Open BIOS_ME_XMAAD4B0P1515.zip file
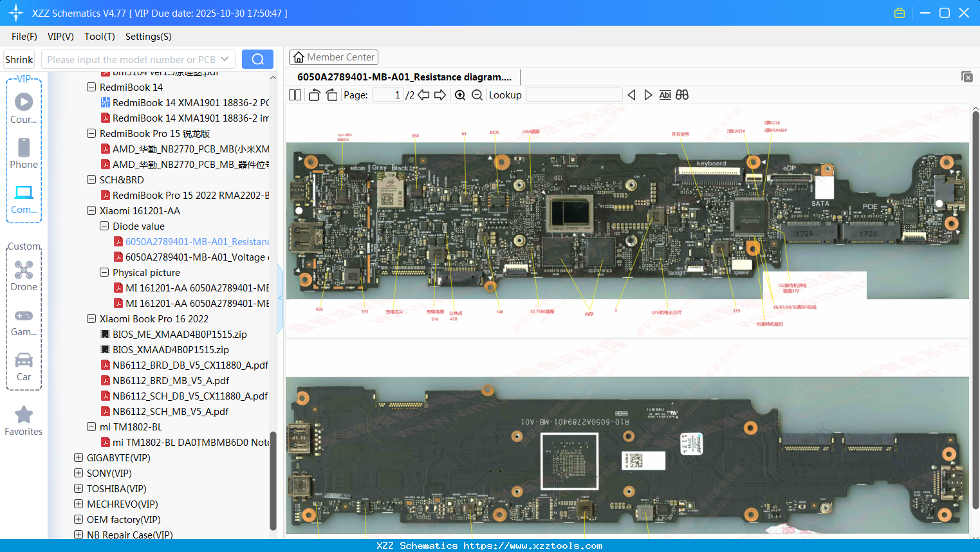The height and width of the screenshot is (552, 980). tap(174, 334)
